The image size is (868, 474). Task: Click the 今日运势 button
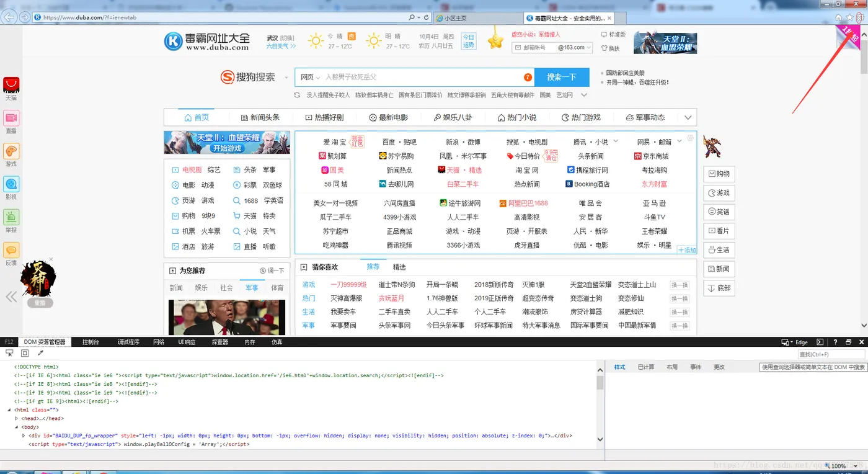[469, 41]
